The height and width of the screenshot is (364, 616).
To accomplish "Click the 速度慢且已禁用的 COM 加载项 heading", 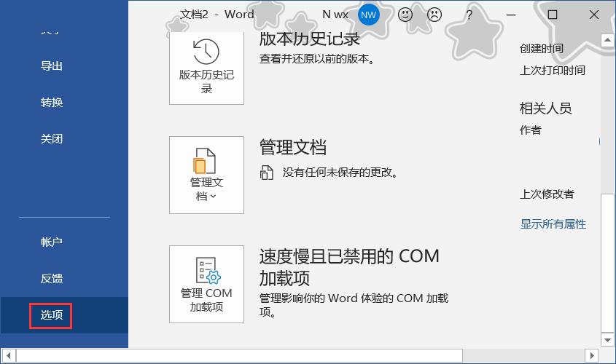I will coord(349,267).
